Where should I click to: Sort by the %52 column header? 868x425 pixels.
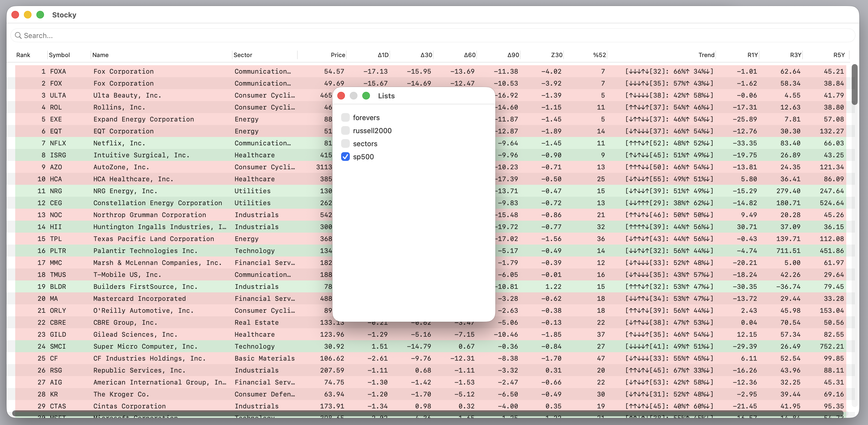(599, 55)
